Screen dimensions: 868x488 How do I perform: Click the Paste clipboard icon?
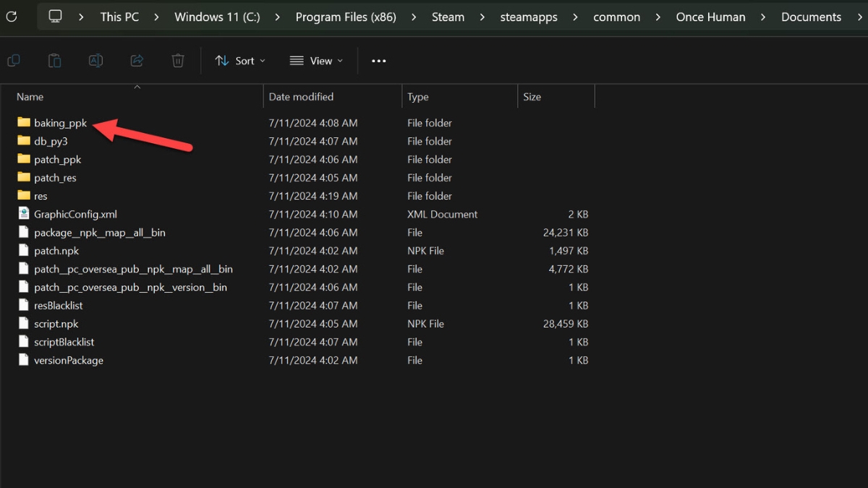(54, 61)
